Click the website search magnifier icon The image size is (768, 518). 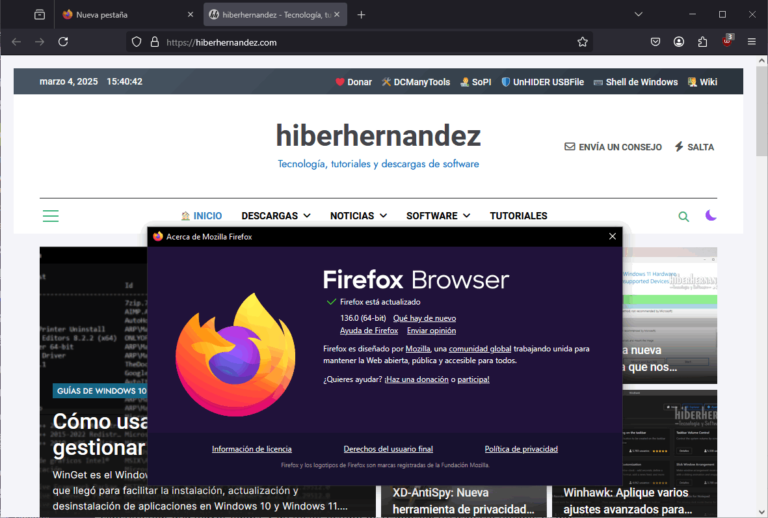pyautogui.click(x=684, y=216)
